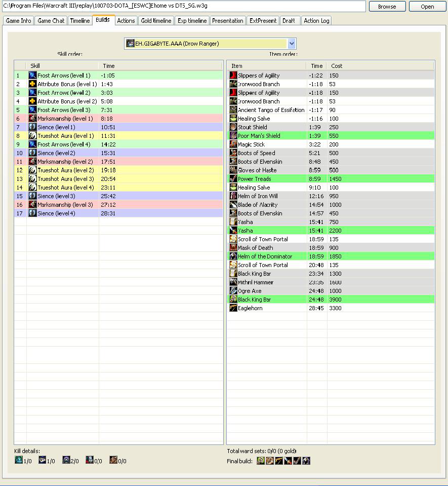Sort skill list by Skill column header
The image size is (448, 486).
tap(63, 66)
